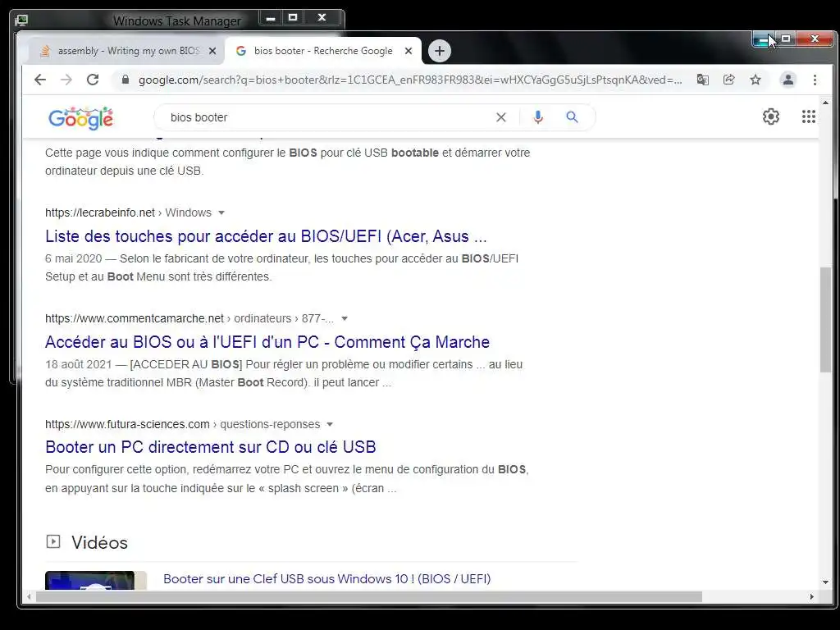Click scrollbar up arrow
The image size is (840, 630).
coord(825,103)
